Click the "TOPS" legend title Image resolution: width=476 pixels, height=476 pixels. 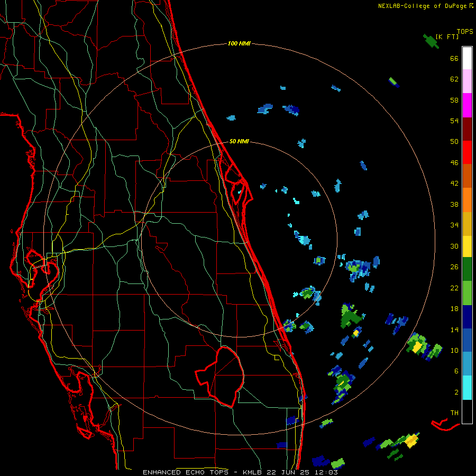click(465, 31)
